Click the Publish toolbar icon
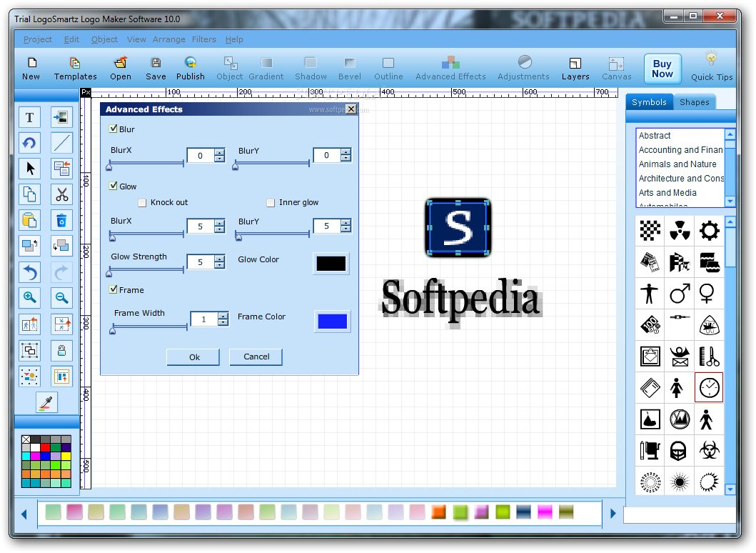Image resolution: width=756 pixels, height=553 pixels. pos(191,69)
